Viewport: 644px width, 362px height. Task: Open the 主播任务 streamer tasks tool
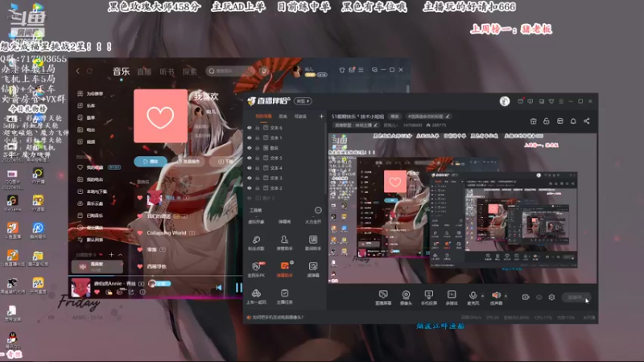pyautogui.click(x=284, y=296)
